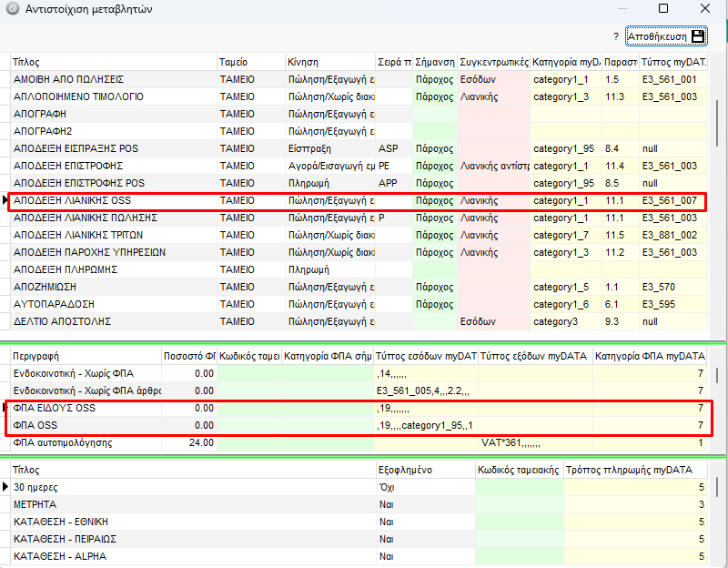Select the ΑΜΟΙΒΗ ΑΠΟ ΠΩΛΗΣΕΙΣ row

[x=109, y=79]
